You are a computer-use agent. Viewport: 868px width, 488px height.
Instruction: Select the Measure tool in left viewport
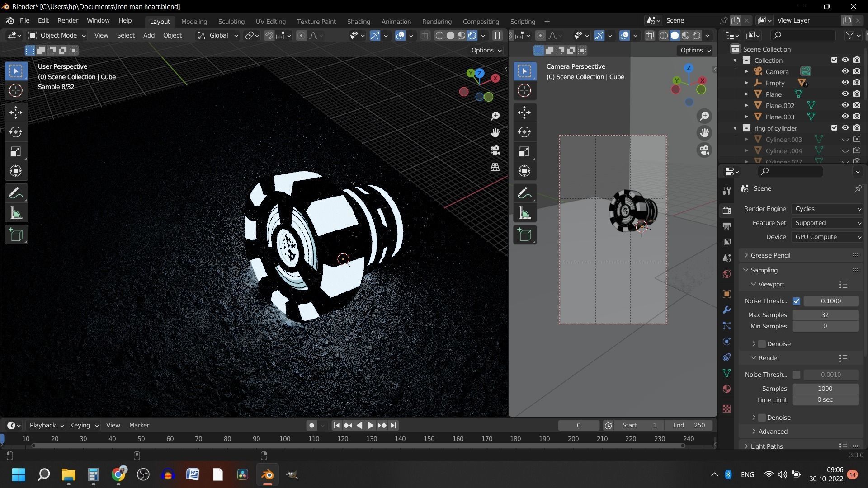click(16, 213)
